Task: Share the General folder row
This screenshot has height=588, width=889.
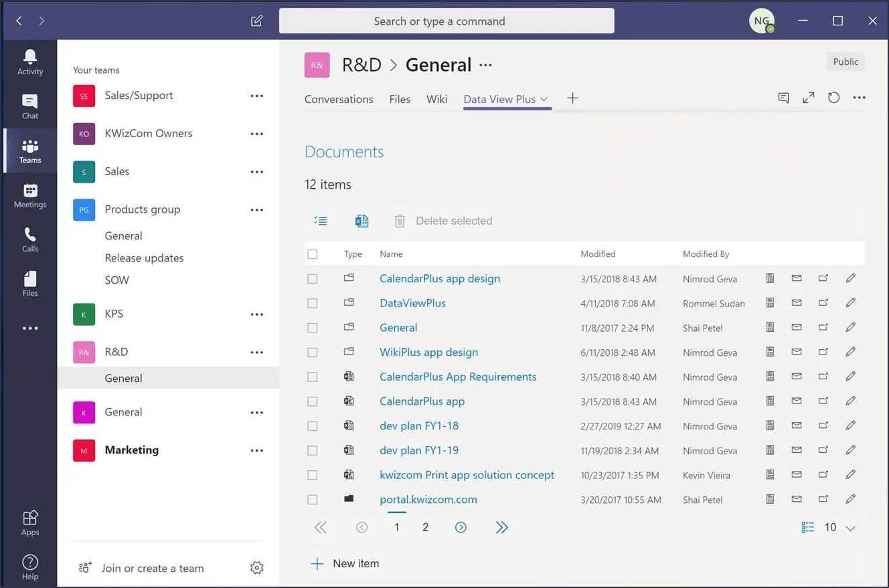Action: [823, 328]
